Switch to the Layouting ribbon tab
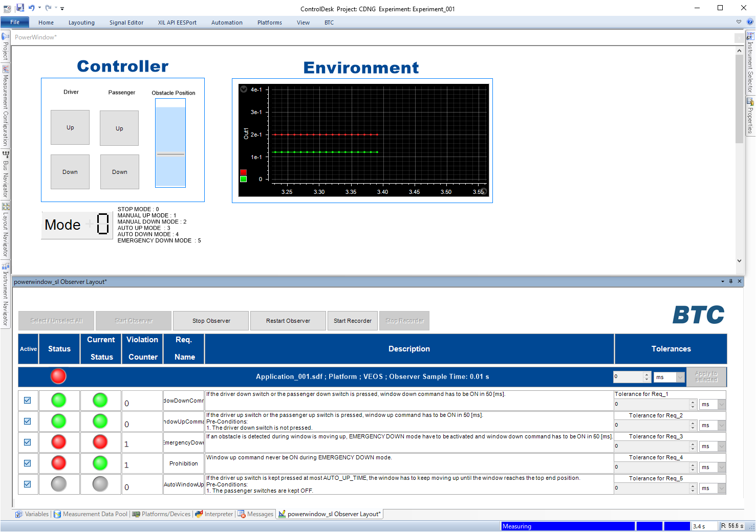Screen dimensions: 756x532 coord(81,23)
